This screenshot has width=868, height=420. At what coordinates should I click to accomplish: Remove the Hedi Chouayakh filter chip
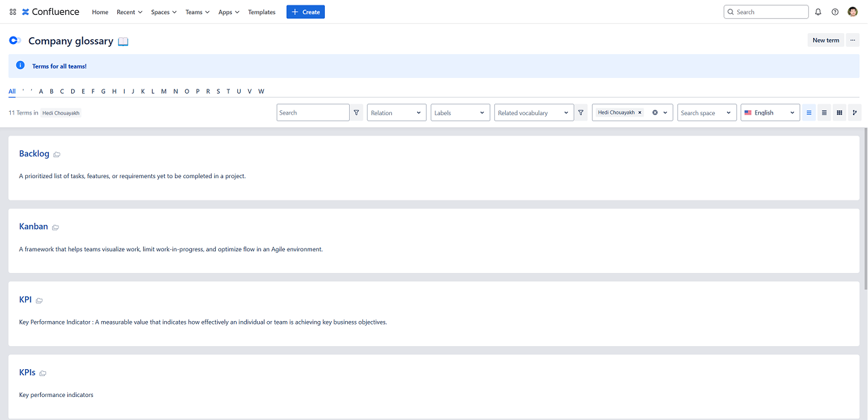point(639,112)
